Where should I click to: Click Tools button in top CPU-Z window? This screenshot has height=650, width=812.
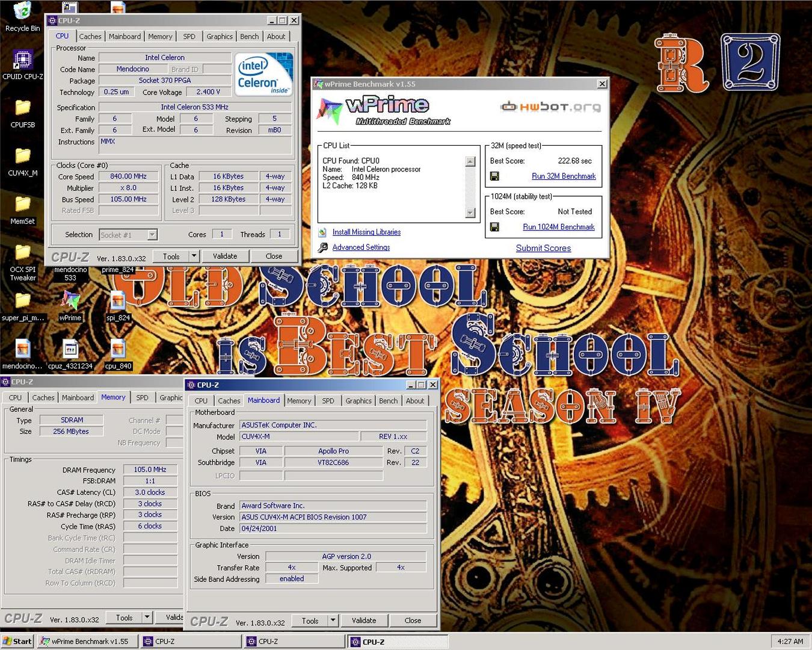[x=171, y=256]
